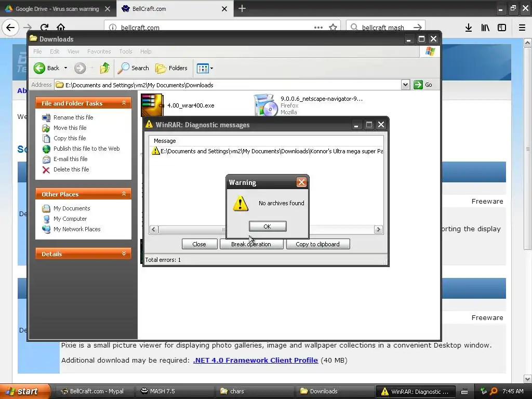Open the browser hamburger menu
This screenshot has height=399, width=532.
click(522, 28)
